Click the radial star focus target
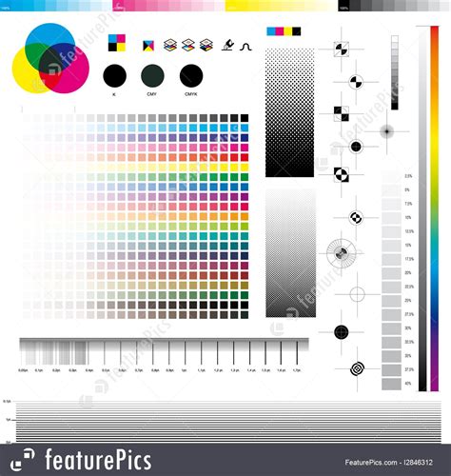Viewport: 451px width, 476px height. (x=341, y=253)
